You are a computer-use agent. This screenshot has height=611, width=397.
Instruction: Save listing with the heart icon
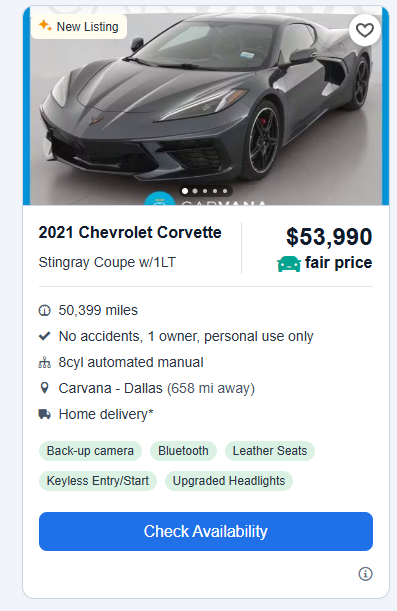[365, 30]
